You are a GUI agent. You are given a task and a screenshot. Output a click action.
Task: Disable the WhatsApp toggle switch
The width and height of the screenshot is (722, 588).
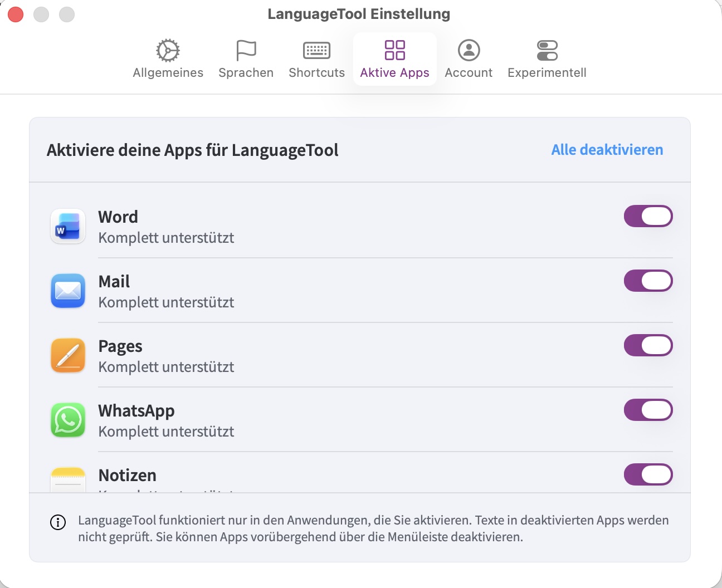pos(648,410)
